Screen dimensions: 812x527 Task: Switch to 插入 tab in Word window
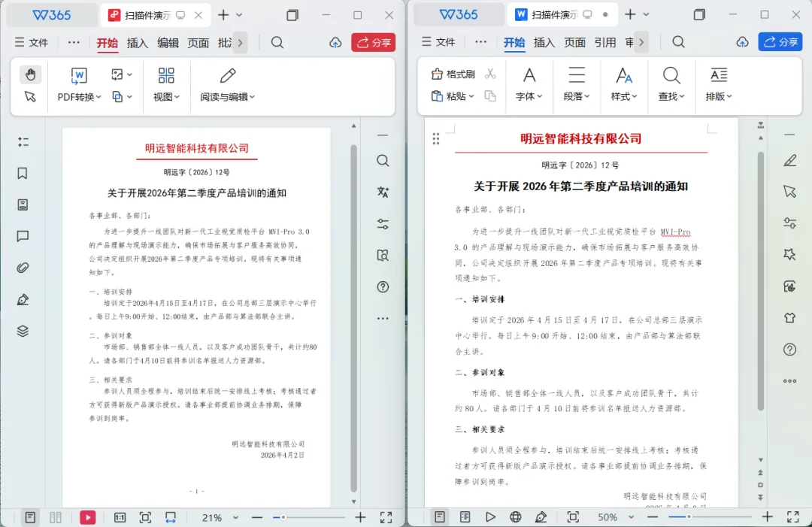pyautogui.click(x=544, y=42)
